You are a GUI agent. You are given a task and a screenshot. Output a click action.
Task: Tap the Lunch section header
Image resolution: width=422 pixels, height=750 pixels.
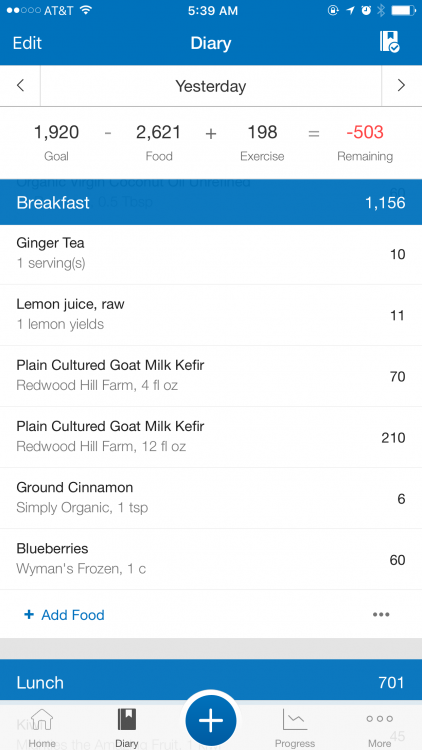(x=211, y=682)
